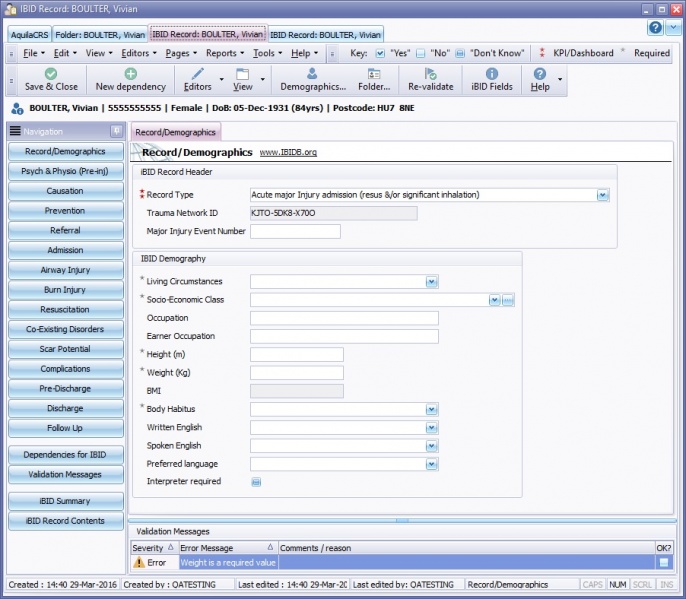Click the "Don't Know" key checkbox example

pos(460,53)
